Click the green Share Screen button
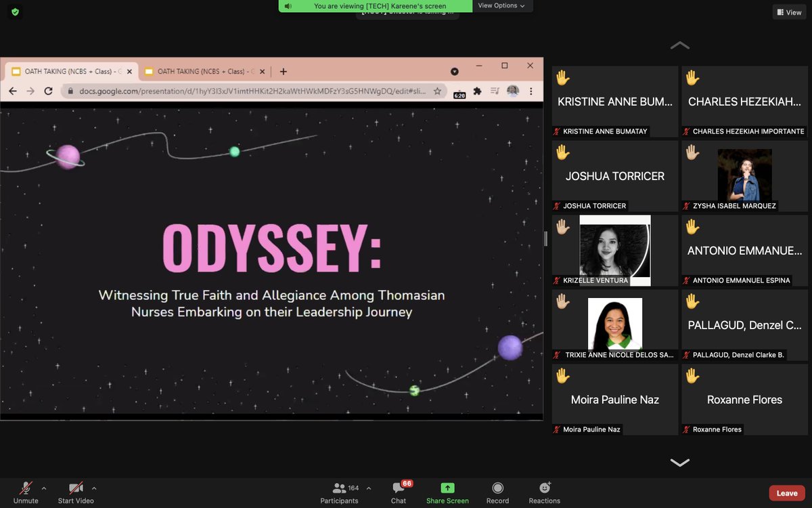Screen dimensions: 812x508 [447, 492]
